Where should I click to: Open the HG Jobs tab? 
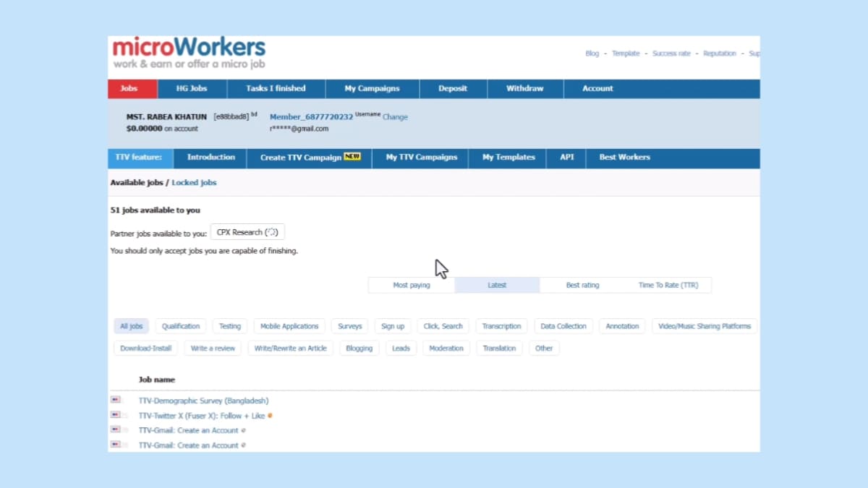click(192, 88)
